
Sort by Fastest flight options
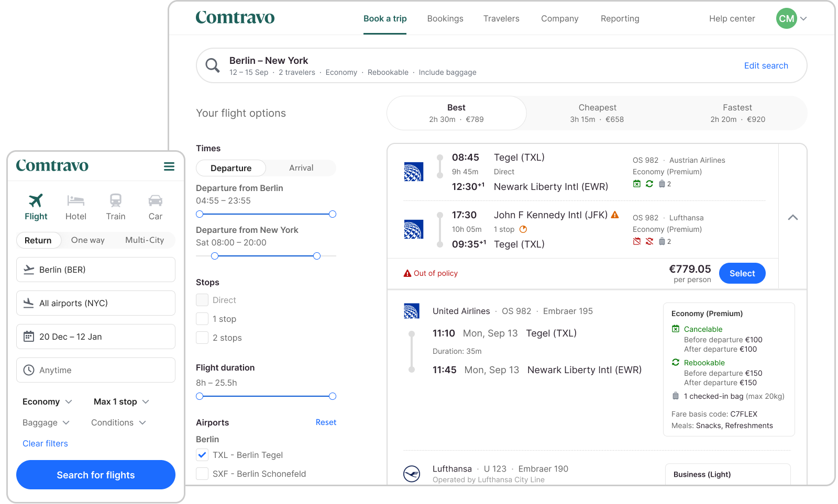pyautogui.click(x=737, y=113)
